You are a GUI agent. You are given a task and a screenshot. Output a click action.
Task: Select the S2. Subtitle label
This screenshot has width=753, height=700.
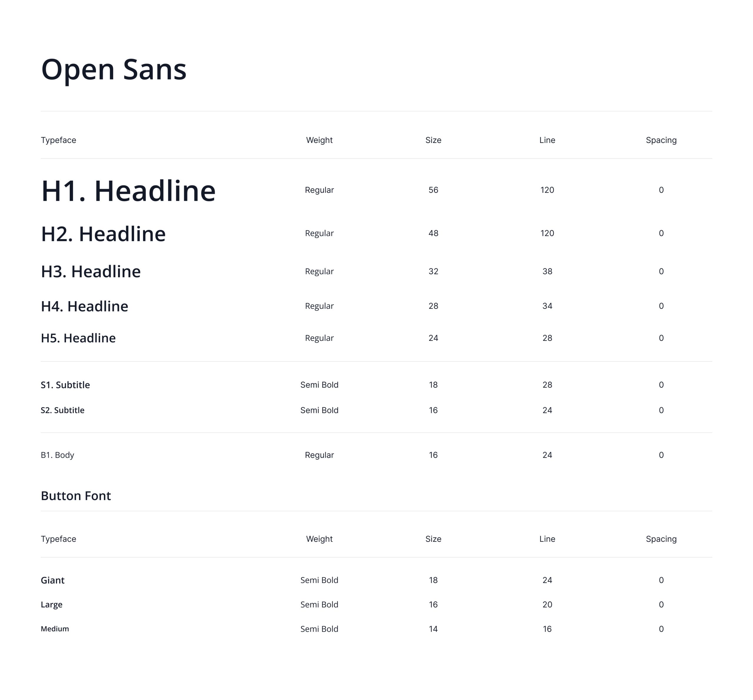(62, 411)
